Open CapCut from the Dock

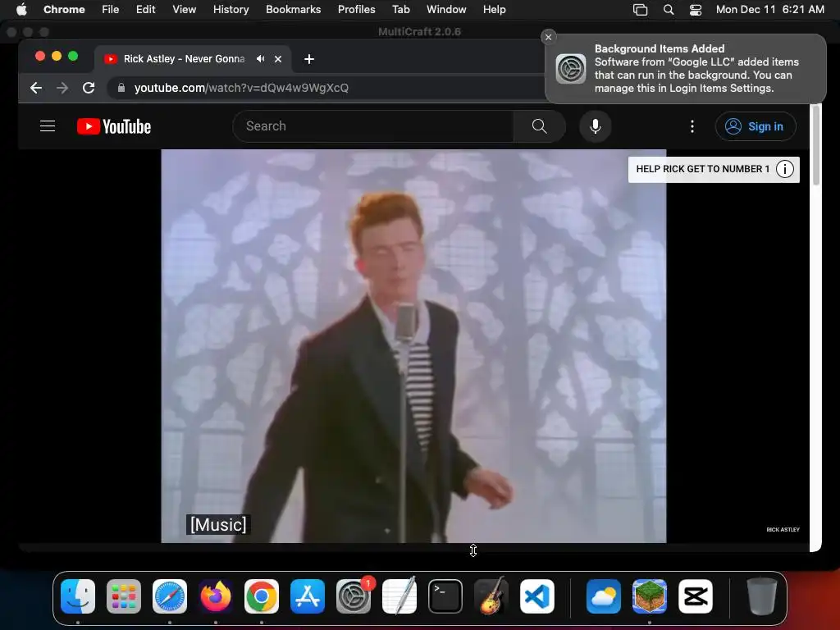(x=696, y=596)
